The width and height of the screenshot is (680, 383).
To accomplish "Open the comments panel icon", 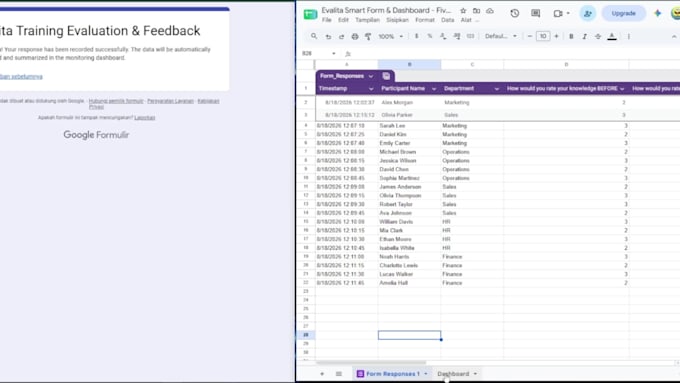I will pos(536,13).
